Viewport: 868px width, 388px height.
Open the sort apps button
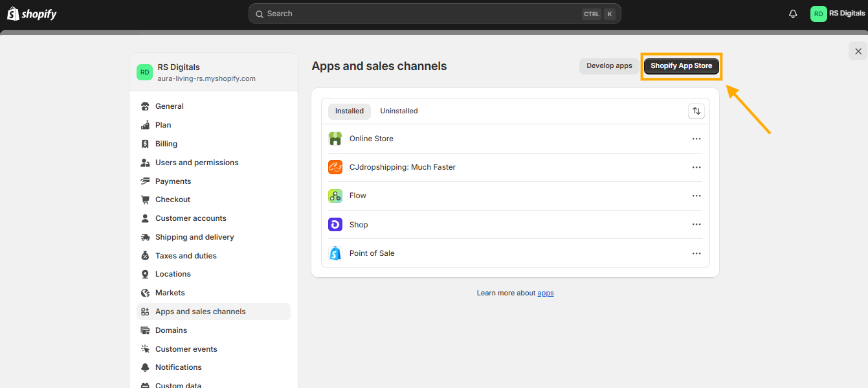point(696,111)
